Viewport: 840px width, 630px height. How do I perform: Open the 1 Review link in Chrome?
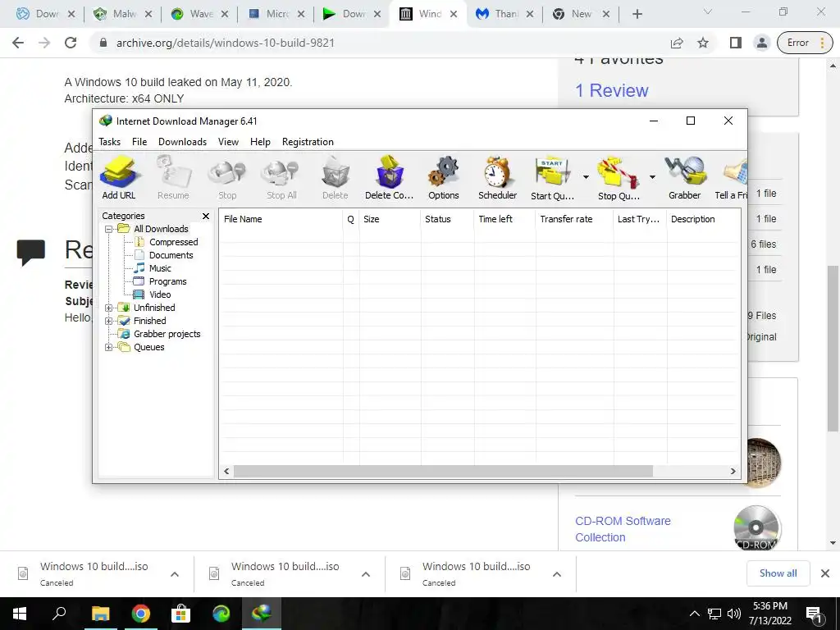pyautogui.click(x=612, y=90)
